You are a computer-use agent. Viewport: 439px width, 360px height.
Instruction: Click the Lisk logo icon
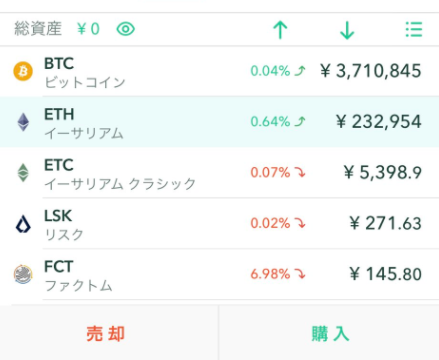[23, 224]
